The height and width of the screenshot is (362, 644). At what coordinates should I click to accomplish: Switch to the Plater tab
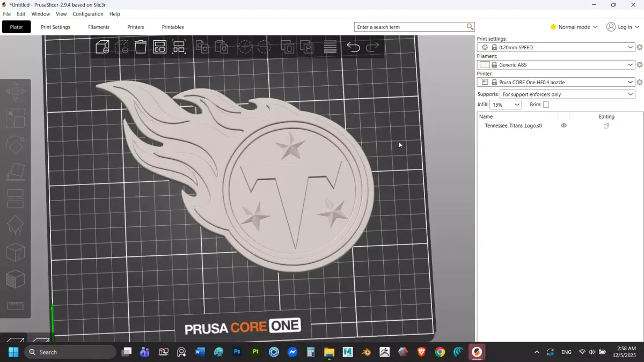click(x=17, y=27)
